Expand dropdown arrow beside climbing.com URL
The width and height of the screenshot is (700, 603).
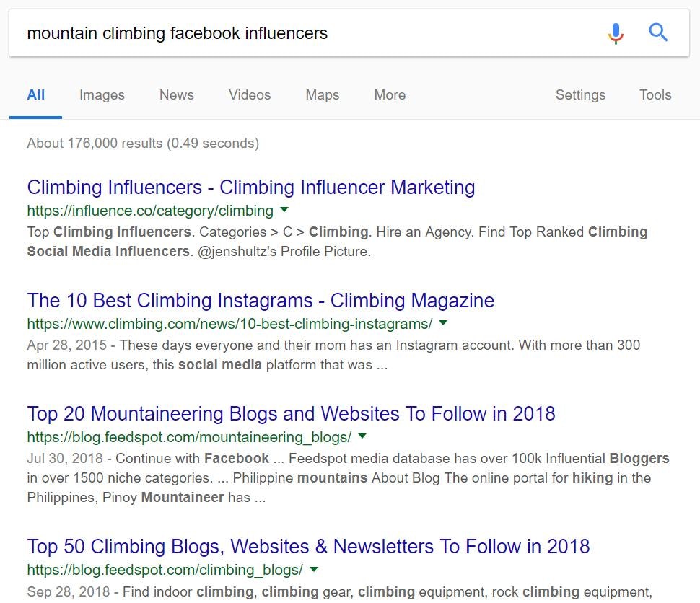[443, 322]
